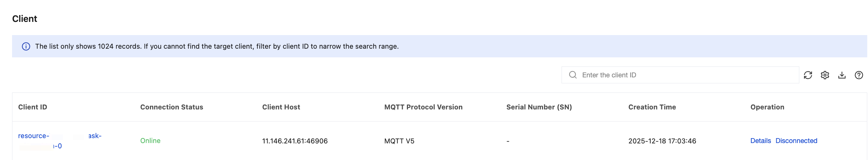
Task: Click the info icon in the notice banner
Action: pyautogui.click(x=26, y=46)
